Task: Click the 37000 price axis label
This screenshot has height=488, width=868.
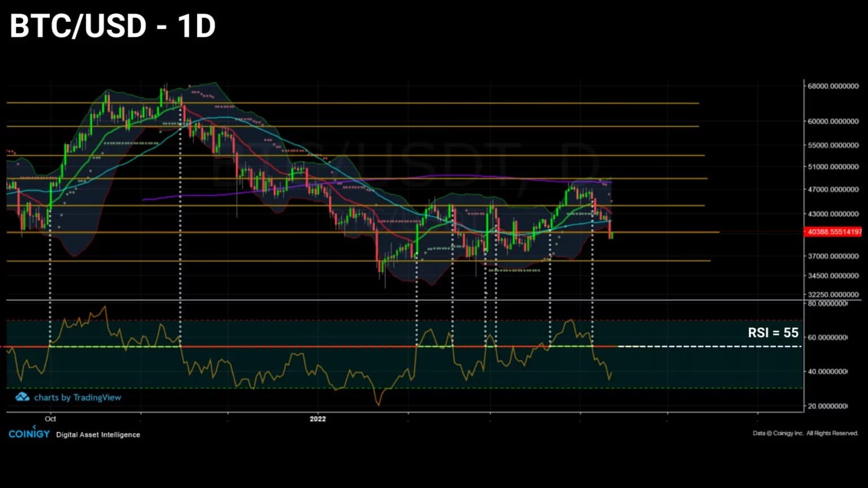Action: [x=833, y=256]
